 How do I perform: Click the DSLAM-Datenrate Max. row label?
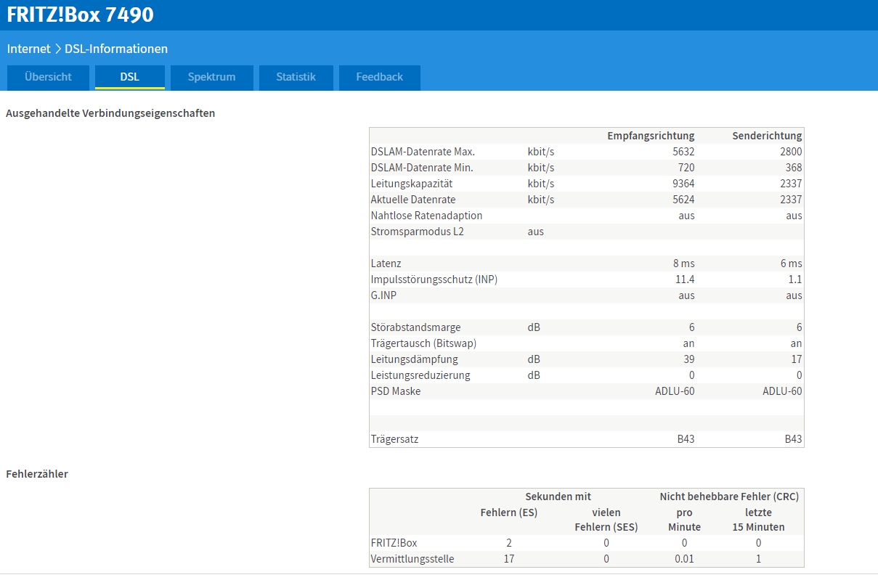[x=423, y=152]
